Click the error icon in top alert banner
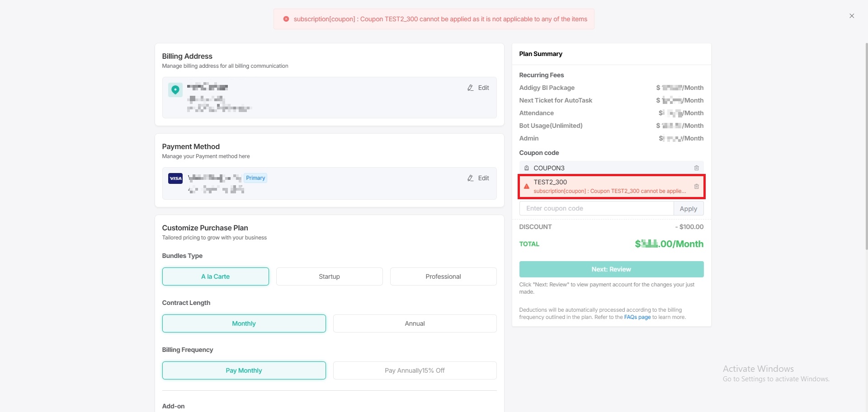This screenshot has height=412, width=868. (x=286, y=19)
